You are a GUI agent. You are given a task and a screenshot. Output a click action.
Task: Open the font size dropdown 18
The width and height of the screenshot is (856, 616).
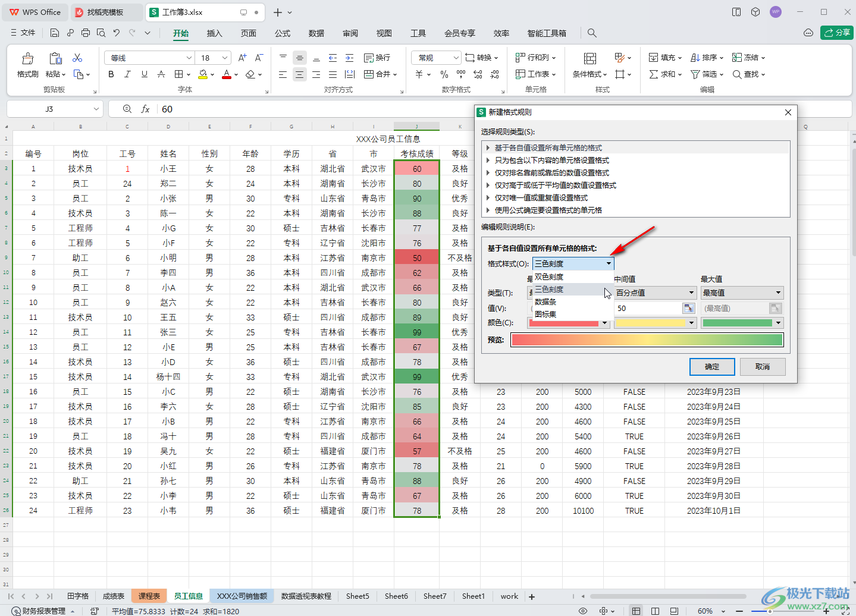pyautogui.click(x=225, y=58)
